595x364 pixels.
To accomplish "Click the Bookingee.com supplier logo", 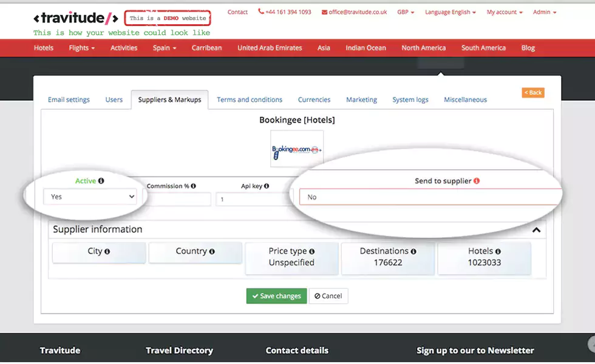I will [296, 149].
